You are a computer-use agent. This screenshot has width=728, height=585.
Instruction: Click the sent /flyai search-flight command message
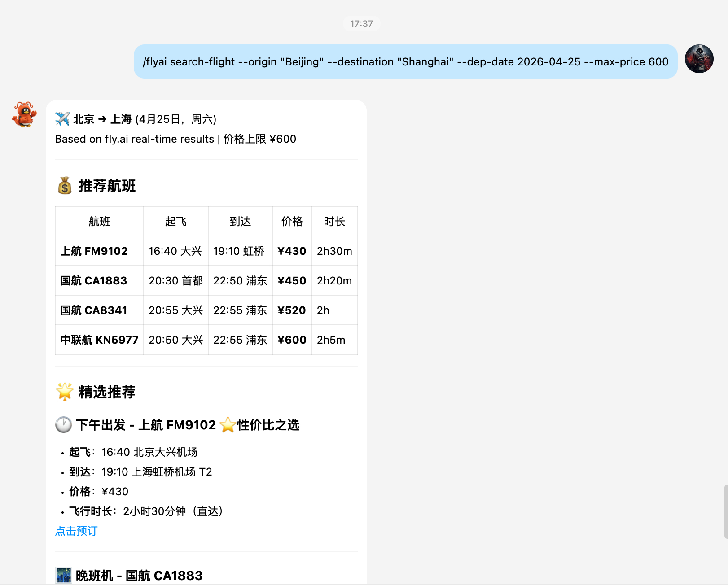pos(406,61)
